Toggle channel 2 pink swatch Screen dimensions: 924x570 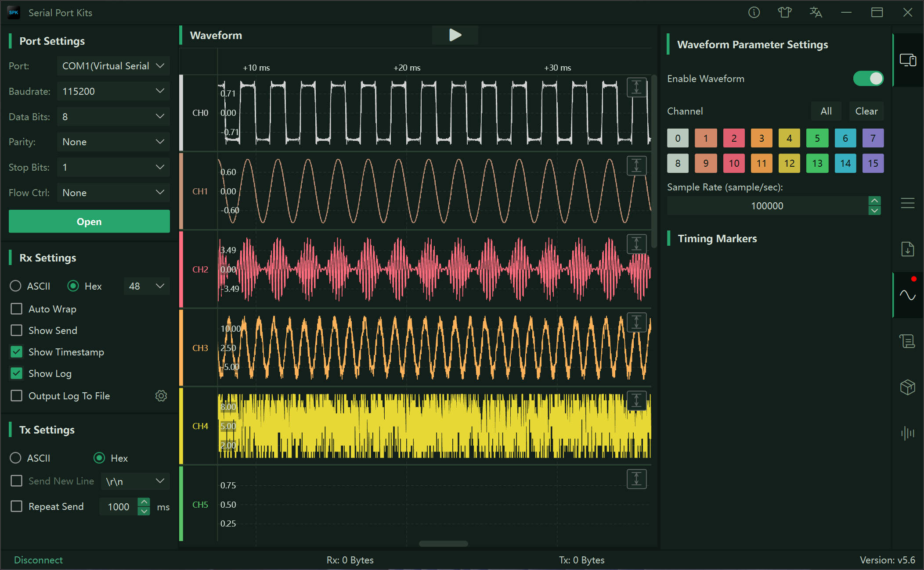[734, 138]
